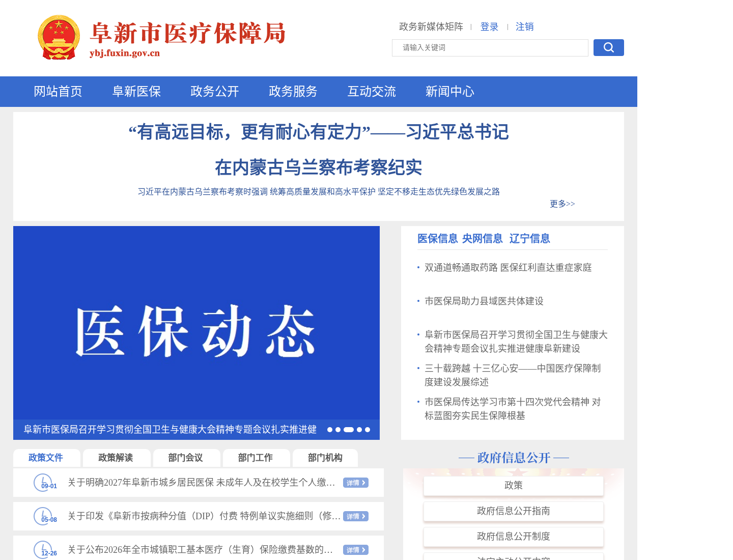Open 政务公开 in the navigation bar
The image size is (733, 560).
[x=215, y=92]
